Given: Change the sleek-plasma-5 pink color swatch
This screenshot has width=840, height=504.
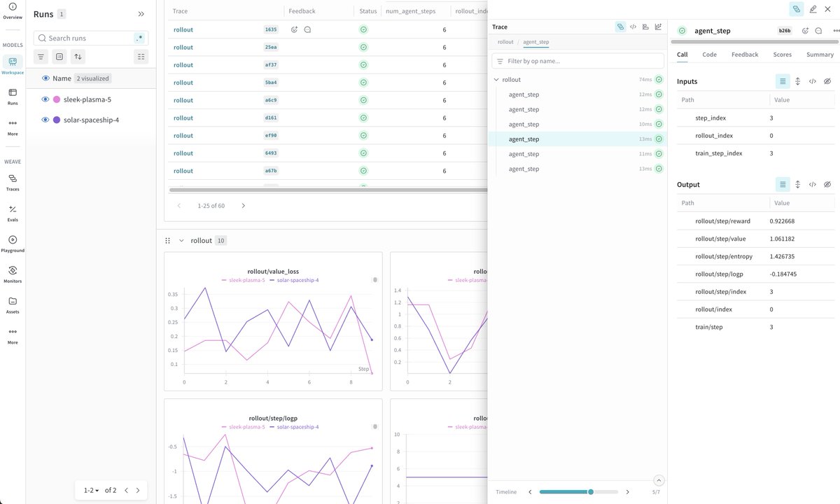Looking at the screenshot, I should tap(57, 99).
